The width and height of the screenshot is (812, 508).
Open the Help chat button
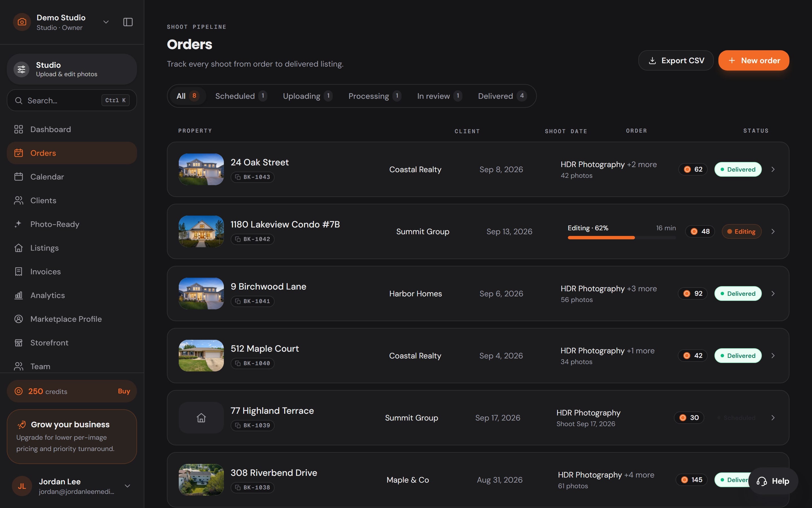pos(773,481)
